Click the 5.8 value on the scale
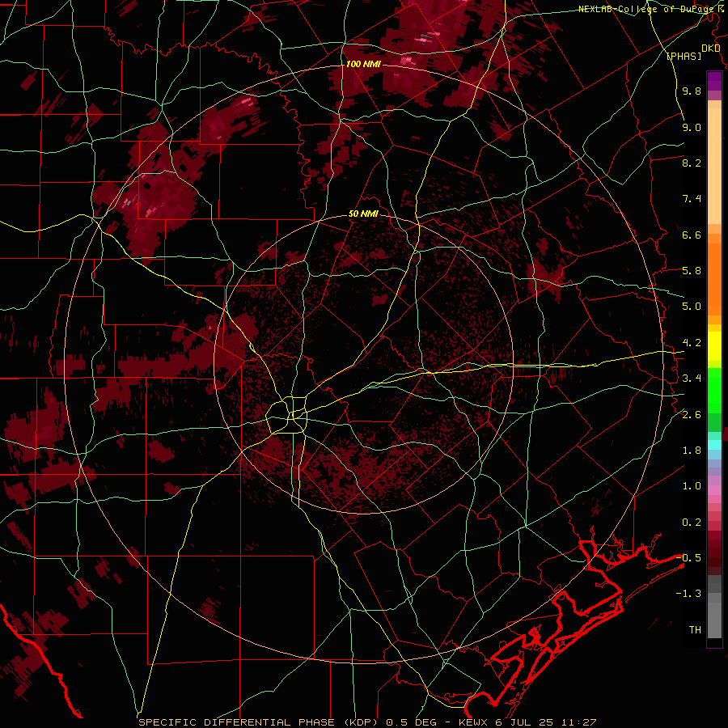Image resolution: width=728 pixels, height=728 pixels. (x=692, y=271)
